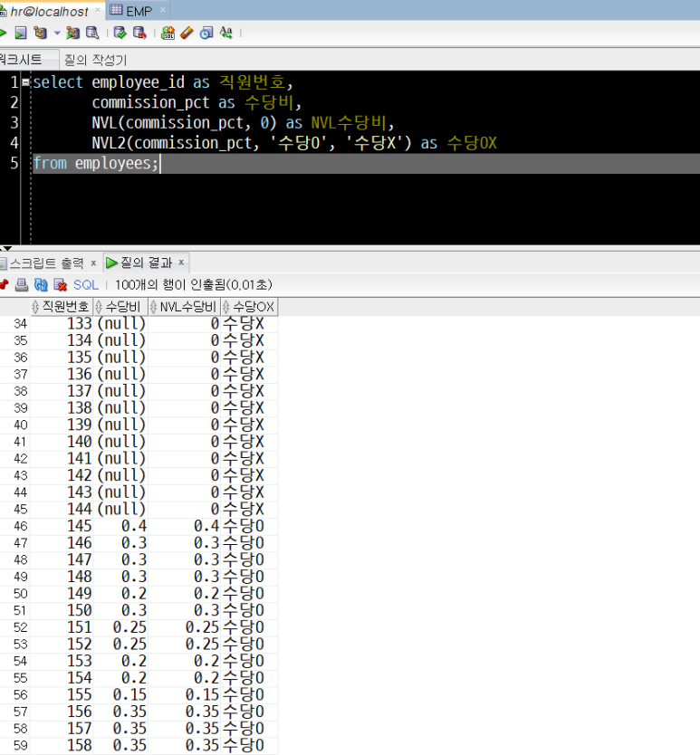
Task: Click the blue SQL link in results toolbar
Action: tap(86, 285)
